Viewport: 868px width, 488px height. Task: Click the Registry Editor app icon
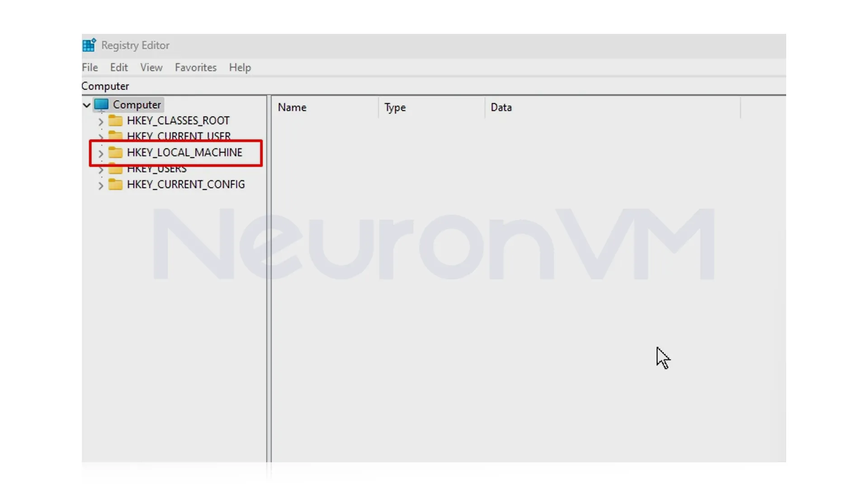click(89, 45)
